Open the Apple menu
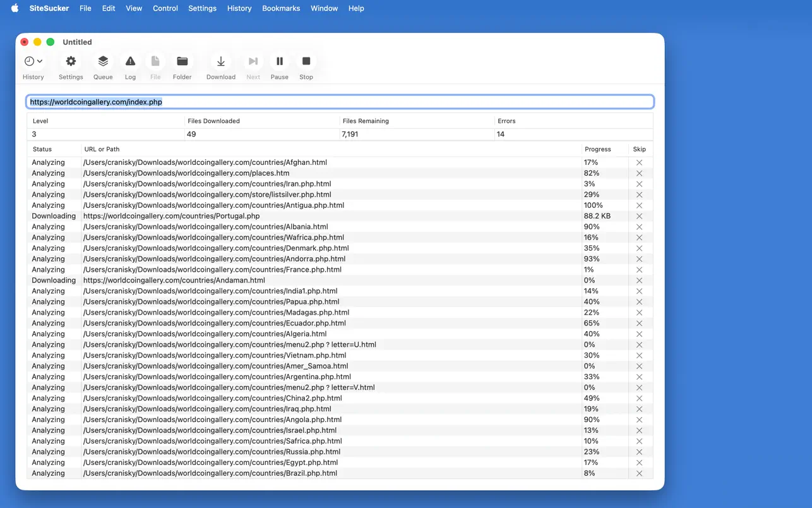The width and height of the screenshot is (812, 508). (x=15, y=8)
